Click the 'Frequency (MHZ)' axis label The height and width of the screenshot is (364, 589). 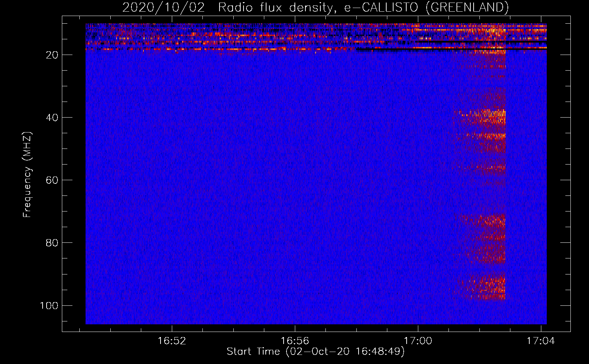(x=27, y=174)
